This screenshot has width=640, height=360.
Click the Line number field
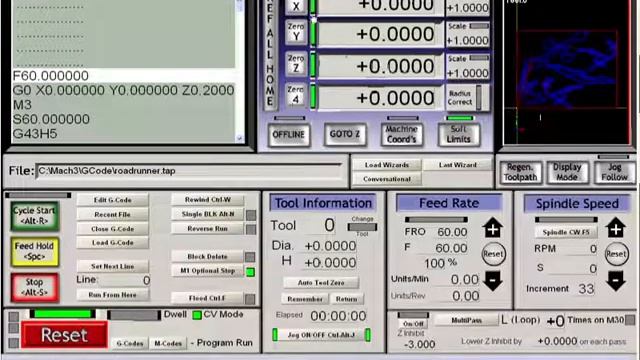point(125,280)
